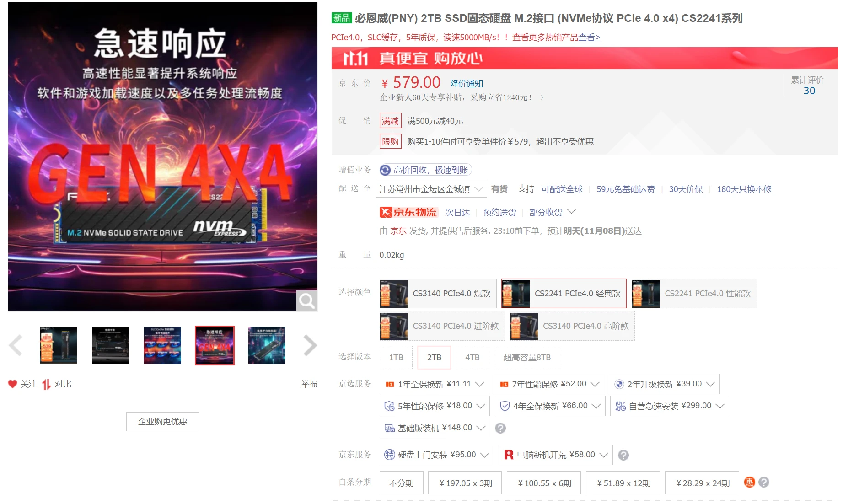Select 不分期 installment option
This screenshot has height=504, width=843.
tap(401, 483)
